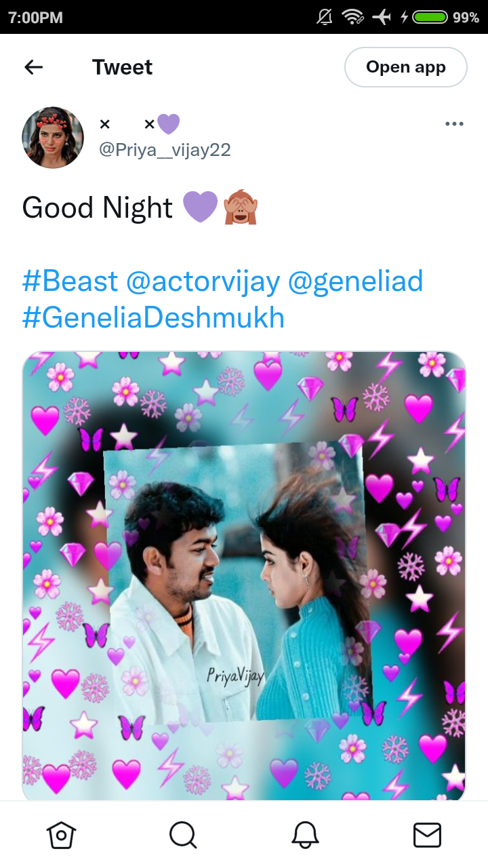Tap the Tweet header title

pos(123,67)
